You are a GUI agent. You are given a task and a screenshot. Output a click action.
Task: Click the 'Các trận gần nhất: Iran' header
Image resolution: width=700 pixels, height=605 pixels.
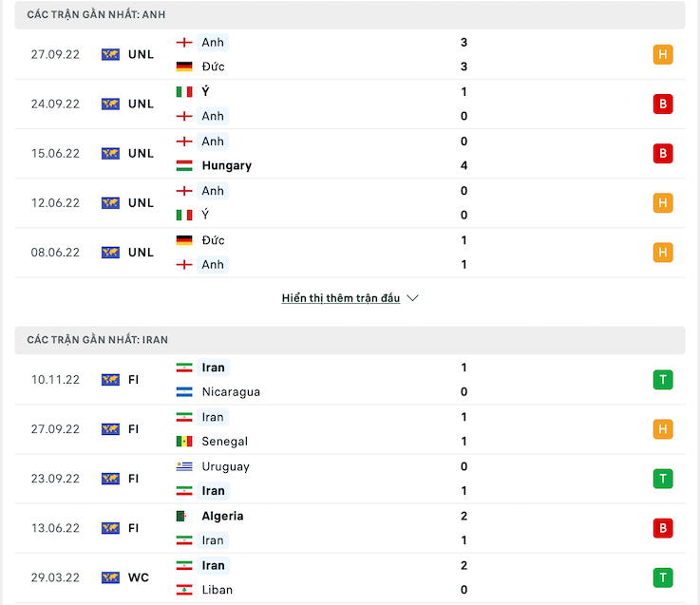pyautogui.click(x=98, y=340)
